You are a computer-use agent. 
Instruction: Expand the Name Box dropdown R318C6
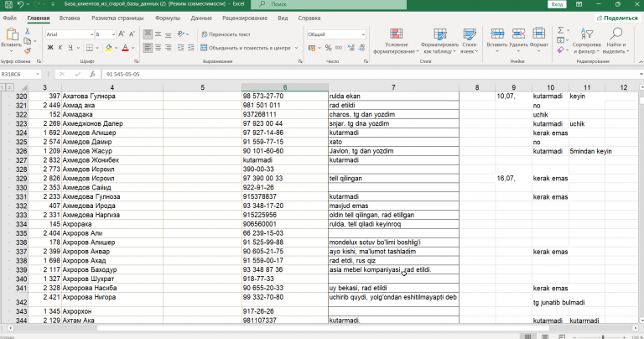coord(38,75)
